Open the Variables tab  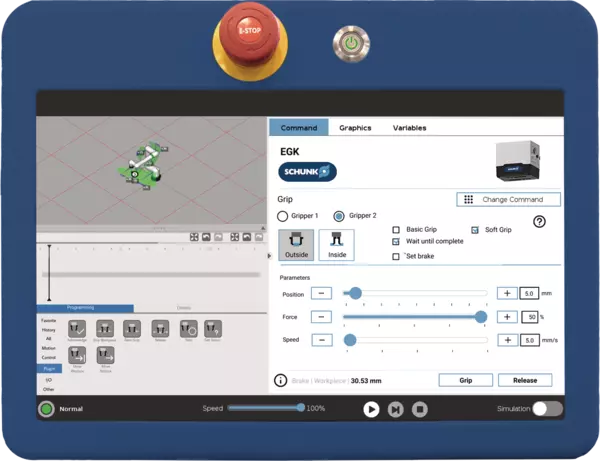(409, 128)
